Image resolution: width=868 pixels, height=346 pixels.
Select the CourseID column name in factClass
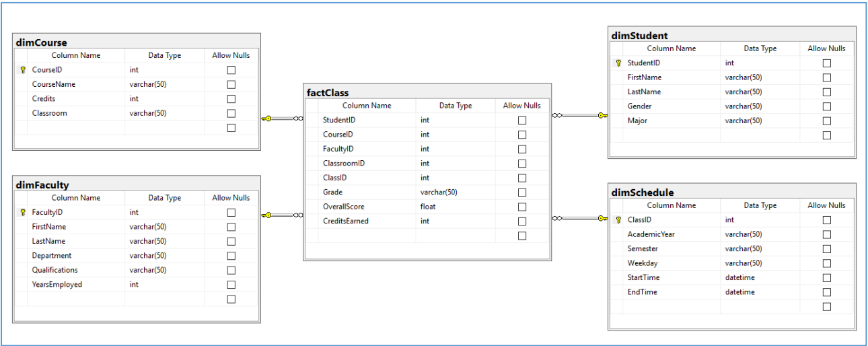338,135
